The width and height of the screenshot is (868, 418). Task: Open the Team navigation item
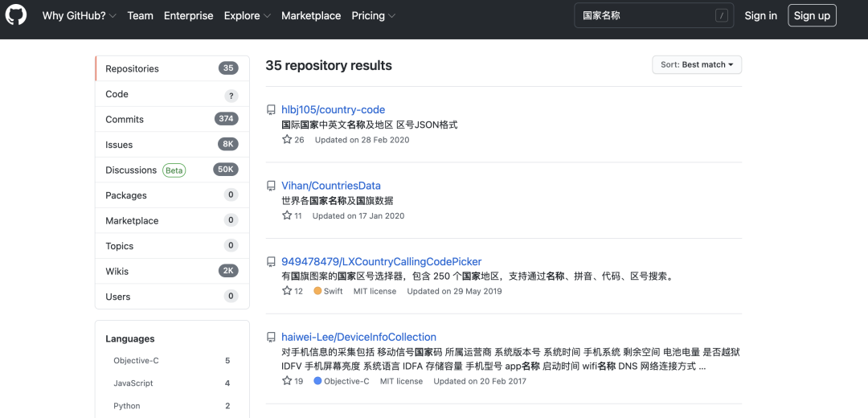point(140,15)
